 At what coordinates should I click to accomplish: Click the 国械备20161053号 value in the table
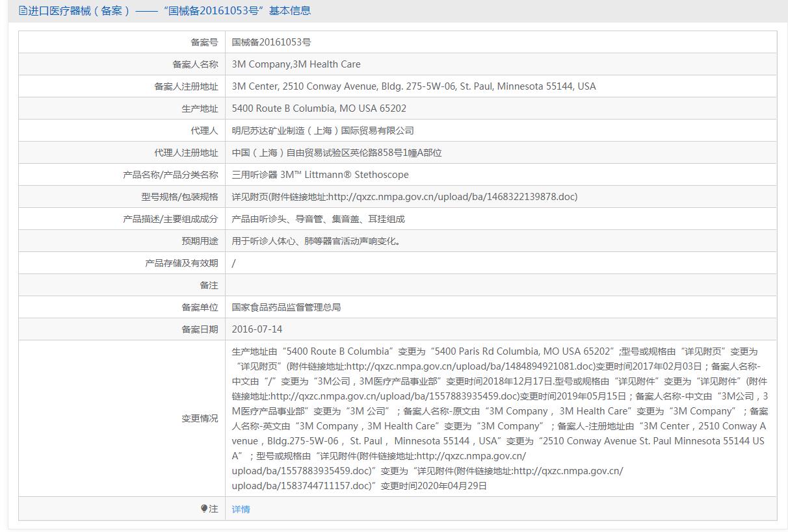(x=271, y=42)
